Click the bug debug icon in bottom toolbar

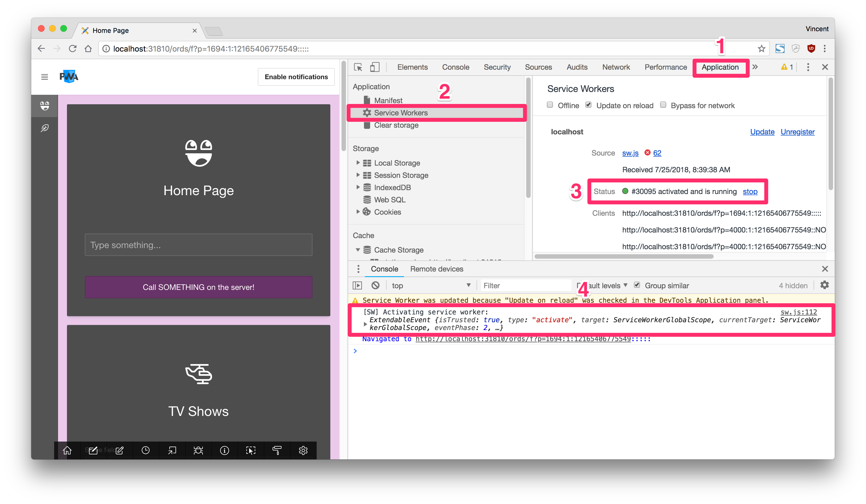pyautogui.click(x=198, y=450)
